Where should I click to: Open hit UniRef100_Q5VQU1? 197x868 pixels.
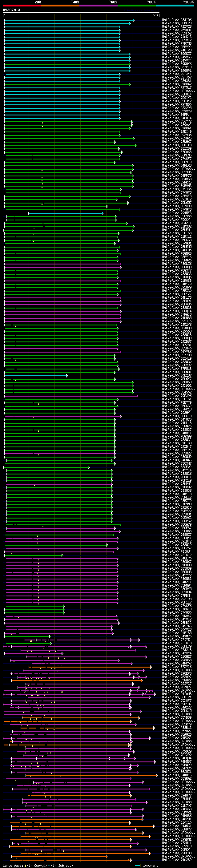177,30
